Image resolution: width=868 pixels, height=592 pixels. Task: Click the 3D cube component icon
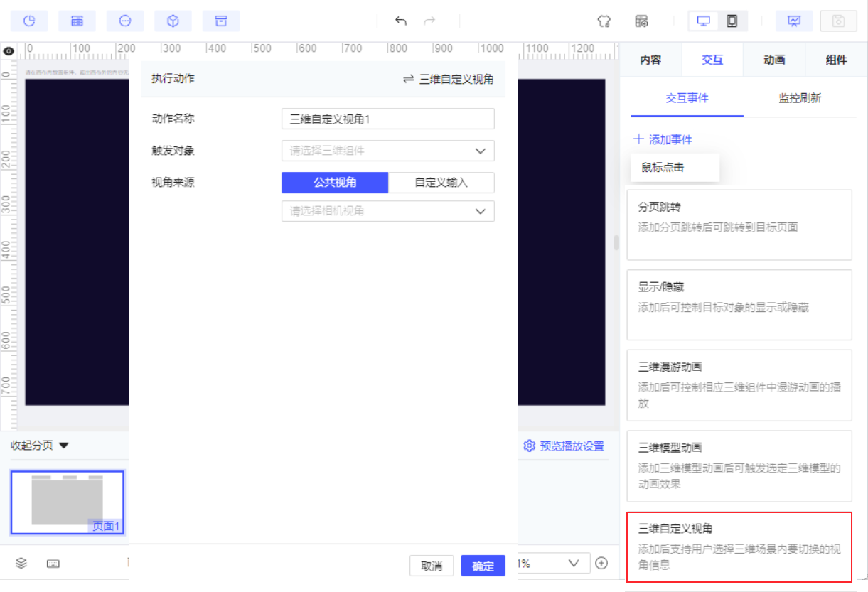173,21
